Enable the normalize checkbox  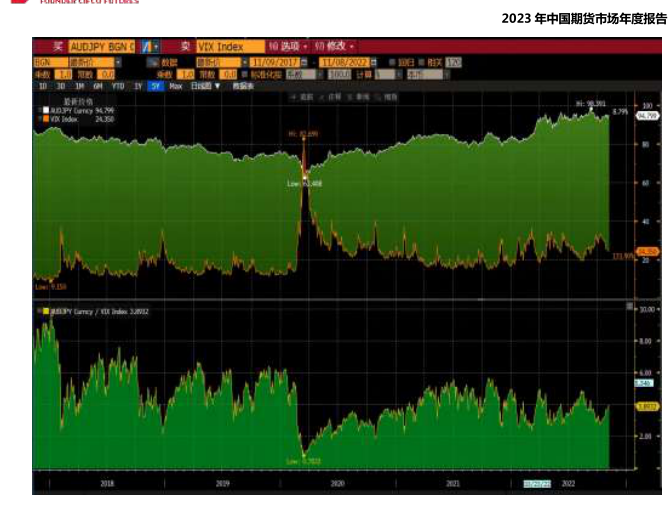click(242, 74)
